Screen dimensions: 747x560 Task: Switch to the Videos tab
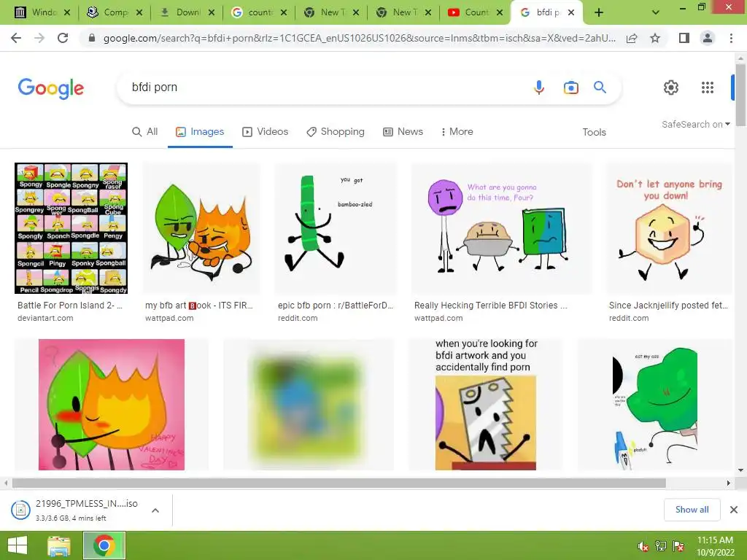pyautogui.click(x=265, y=132)
